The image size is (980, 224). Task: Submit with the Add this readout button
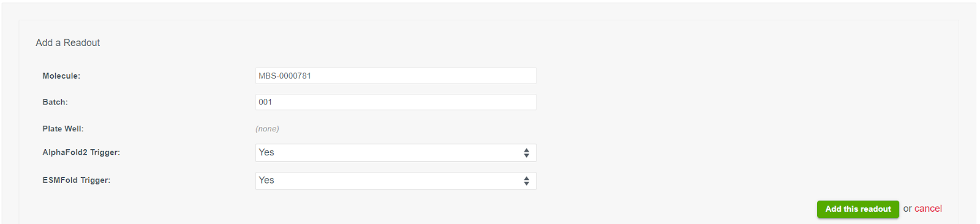(x=858, y=209)
